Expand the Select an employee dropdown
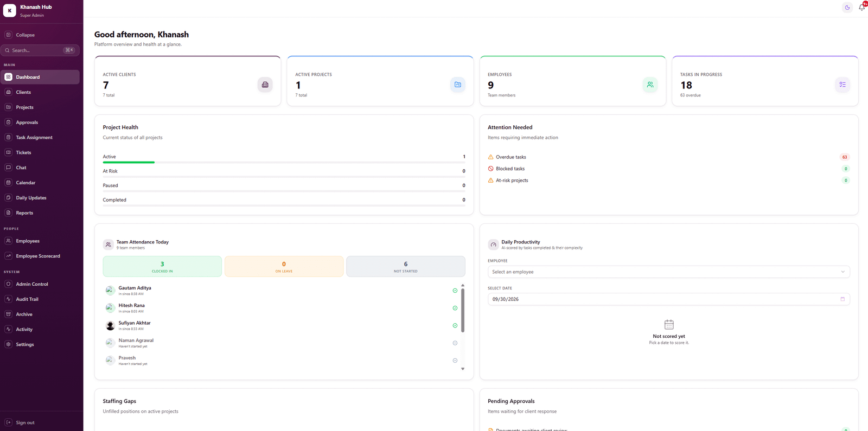The height and width of the screenshot is (431, 868). click(x=668, y=272)
